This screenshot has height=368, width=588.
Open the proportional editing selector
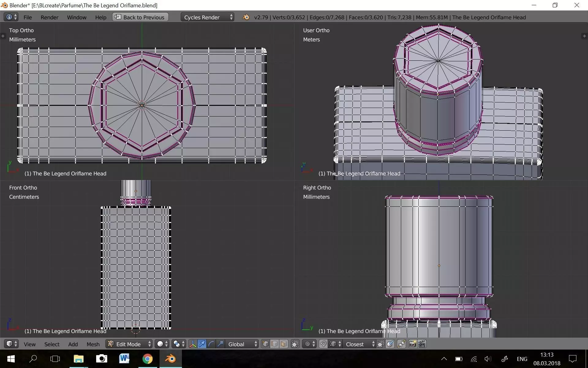point(309,344)
